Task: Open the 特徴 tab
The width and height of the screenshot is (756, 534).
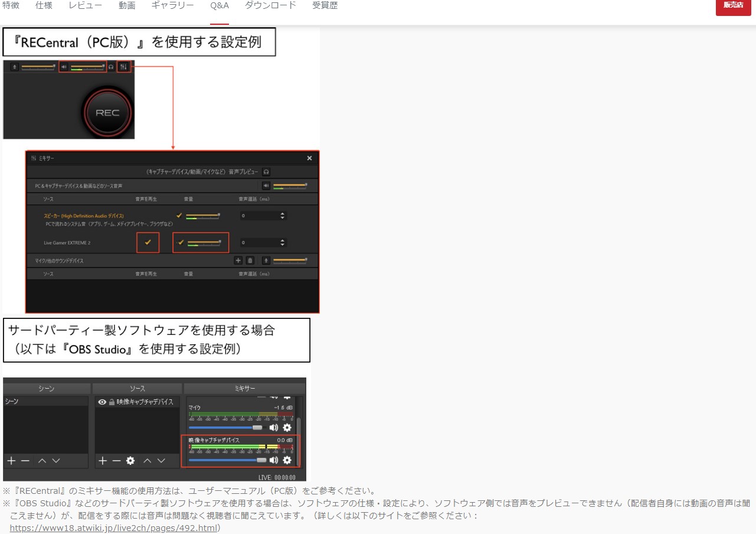Action: point(11,5)
